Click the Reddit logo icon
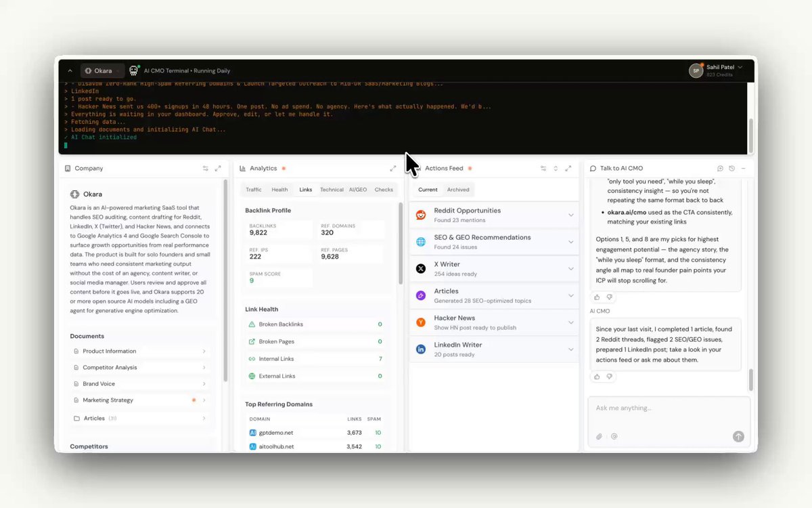This screenshot has width=812, height=508. point(421,215)
